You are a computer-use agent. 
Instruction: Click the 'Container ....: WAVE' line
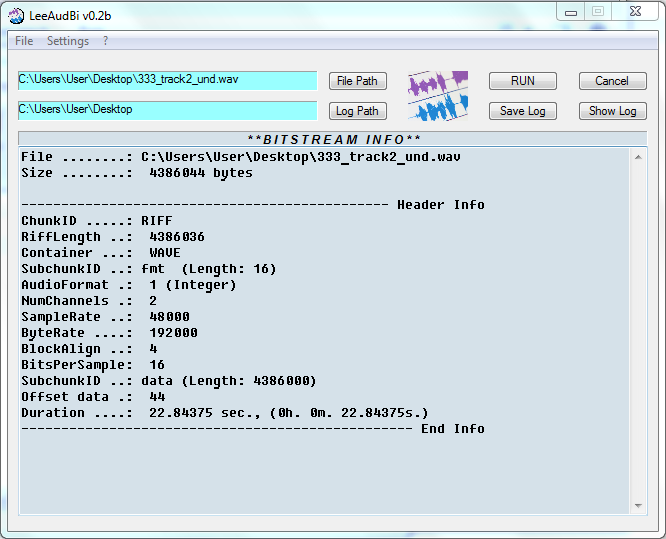point(101,253)
